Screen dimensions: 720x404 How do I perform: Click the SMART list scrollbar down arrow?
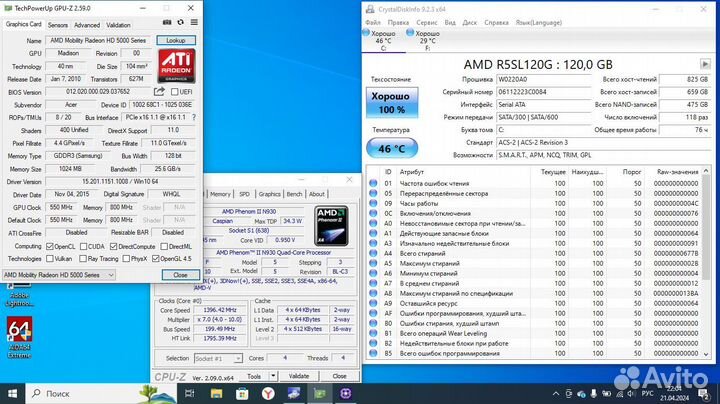(706, 354)
